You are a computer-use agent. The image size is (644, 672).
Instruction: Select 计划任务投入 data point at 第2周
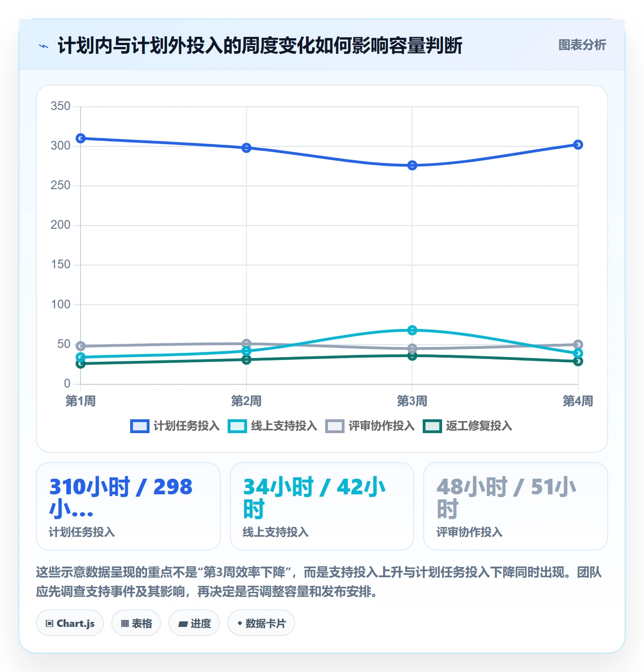(x=247, y=148)
